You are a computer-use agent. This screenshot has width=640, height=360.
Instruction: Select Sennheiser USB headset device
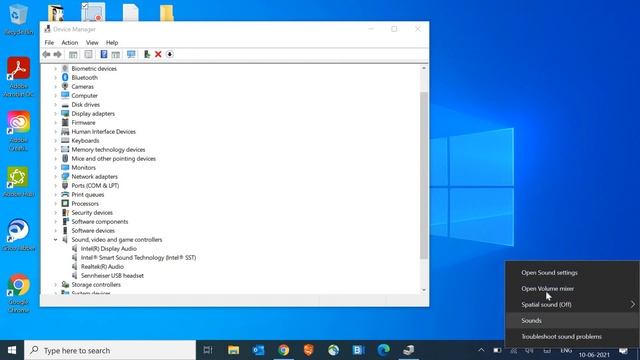coord(112,276)
